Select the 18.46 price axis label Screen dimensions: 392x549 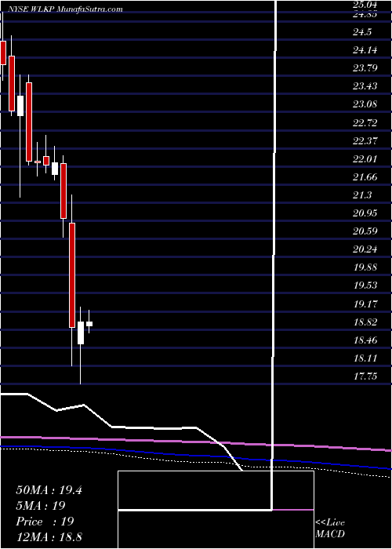365,340
